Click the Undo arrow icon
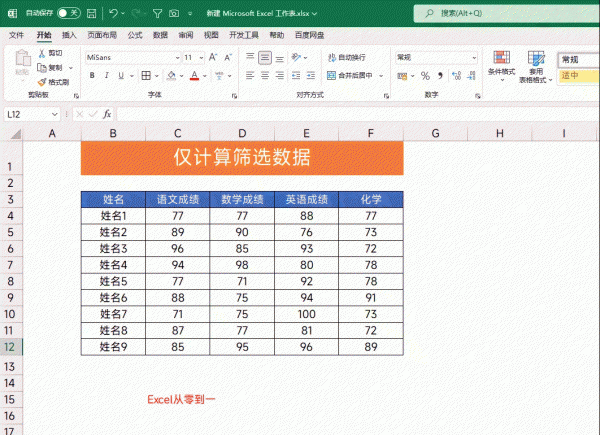 [113, 13]
